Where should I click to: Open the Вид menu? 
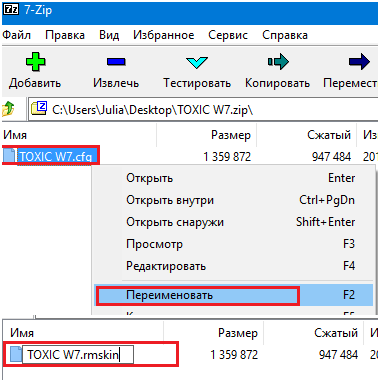click(109, 35)
